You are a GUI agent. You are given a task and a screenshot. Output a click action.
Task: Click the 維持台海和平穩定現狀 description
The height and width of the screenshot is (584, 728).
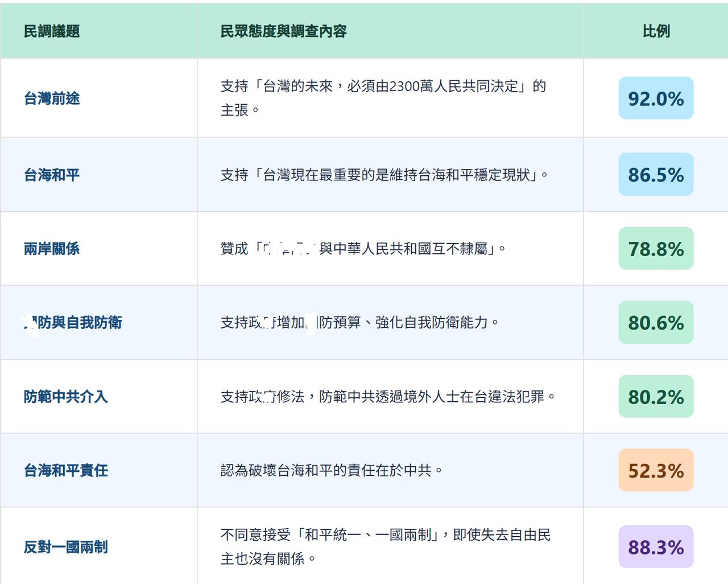(384, 175)
